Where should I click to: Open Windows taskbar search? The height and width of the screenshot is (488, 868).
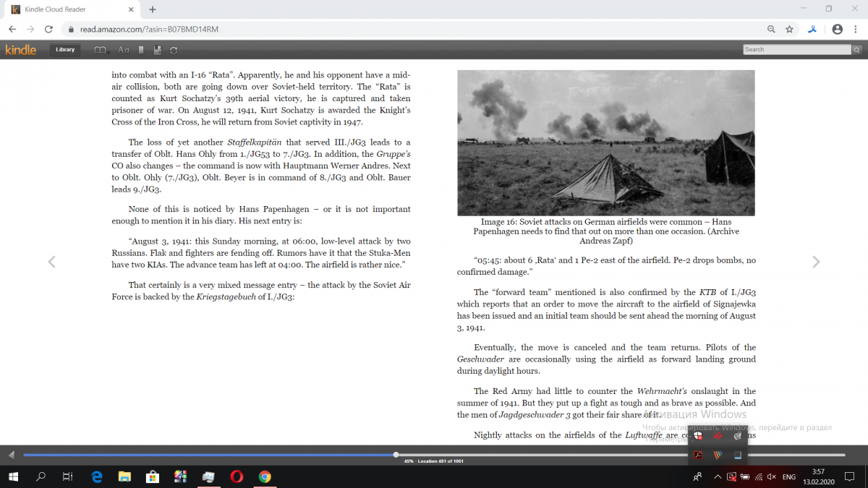click(41, 476)
